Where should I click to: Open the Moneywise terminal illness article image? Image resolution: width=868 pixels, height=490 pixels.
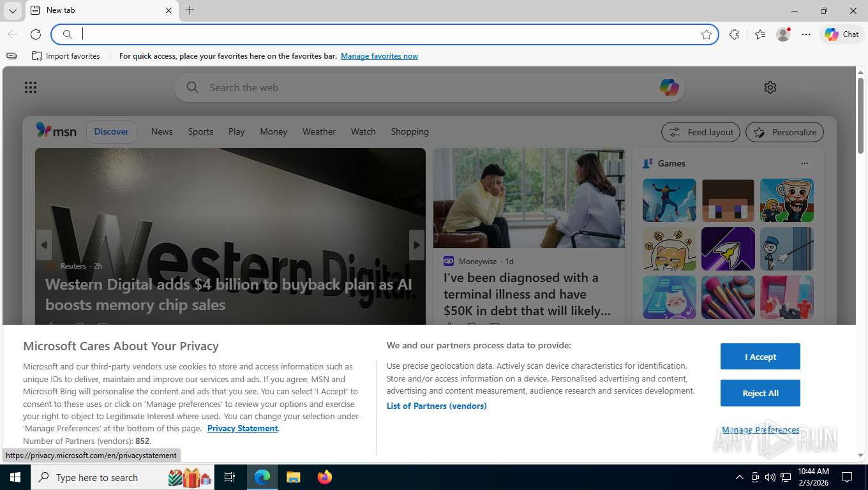529,198
